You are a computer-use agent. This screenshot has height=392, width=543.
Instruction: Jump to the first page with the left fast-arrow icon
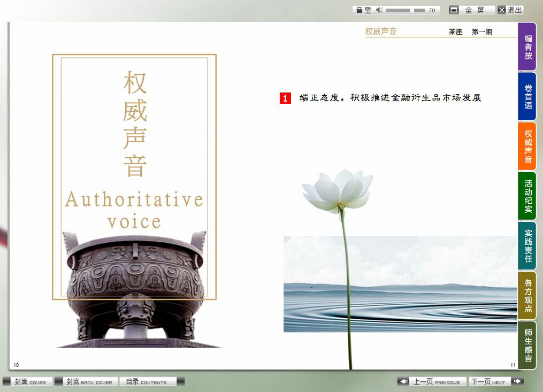403,381
